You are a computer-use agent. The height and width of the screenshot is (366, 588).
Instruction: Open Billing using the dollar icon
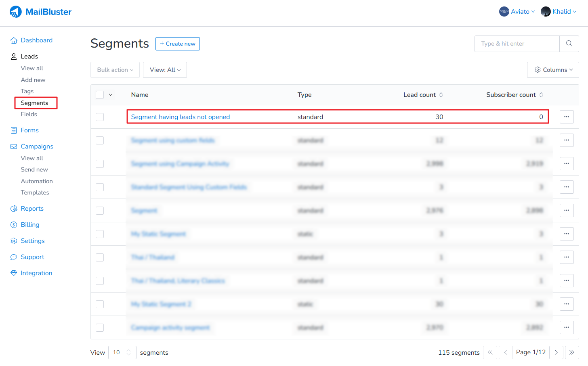[x=13, y=224]
